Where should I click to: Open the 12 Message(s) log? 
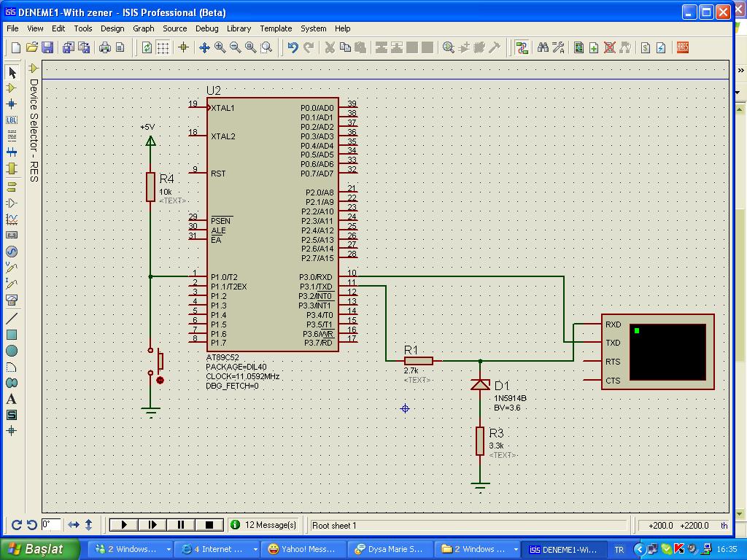(263, 524)
